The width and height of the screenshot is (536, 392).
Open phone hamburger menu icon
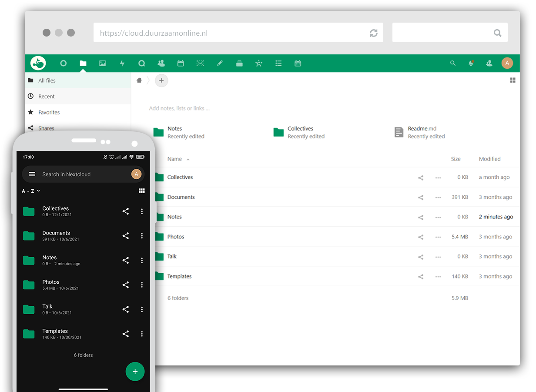[32, 174]
